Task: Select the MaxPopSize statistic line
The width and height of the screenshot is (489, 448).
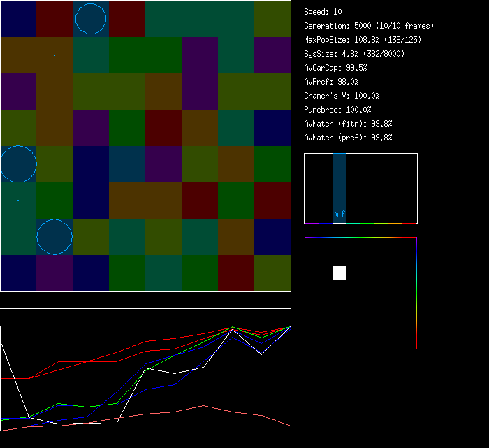Action: (362, 40)
